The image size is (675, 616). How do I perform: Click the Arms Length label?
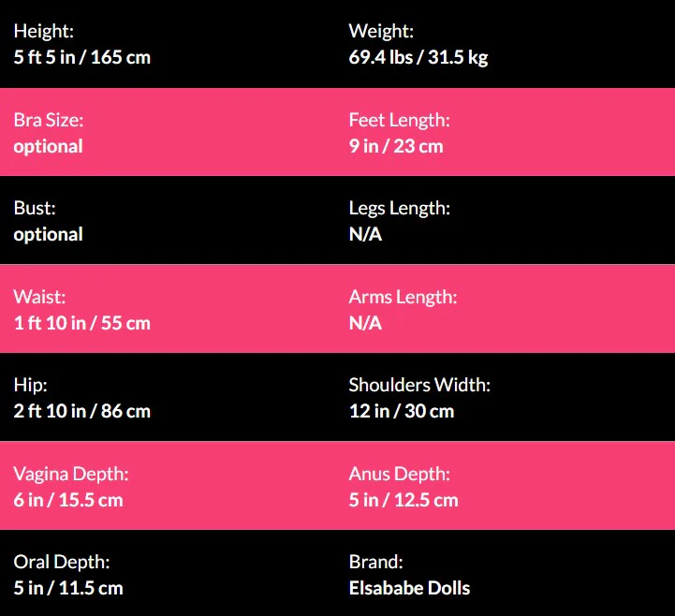(403, 297)
